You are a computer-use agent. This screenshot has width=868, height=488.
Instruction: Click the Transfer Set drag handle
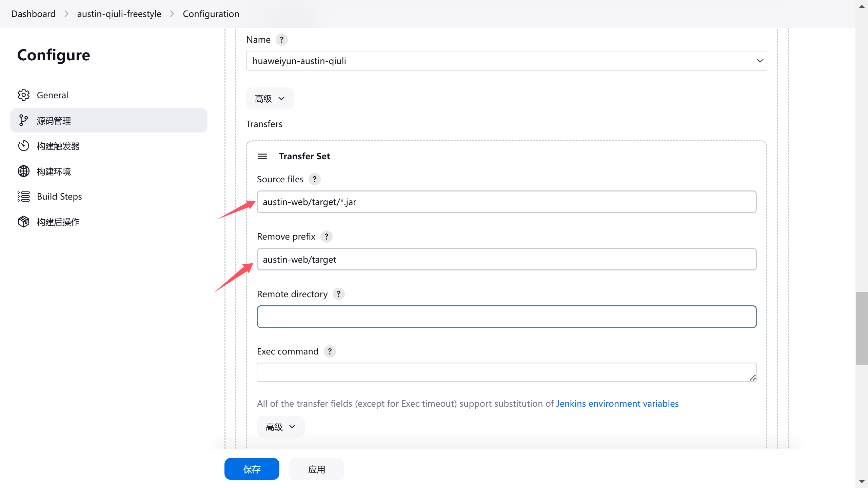[262, 156]
